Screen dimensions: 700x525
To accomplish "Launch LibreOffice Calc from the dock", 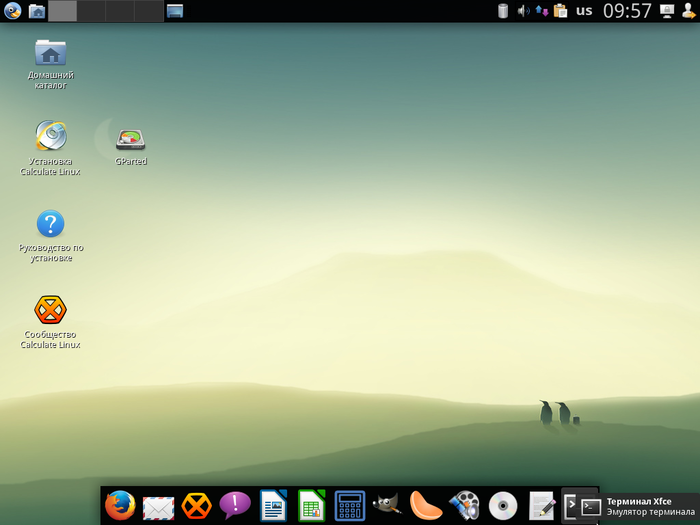I will click(x=312, y=505).
